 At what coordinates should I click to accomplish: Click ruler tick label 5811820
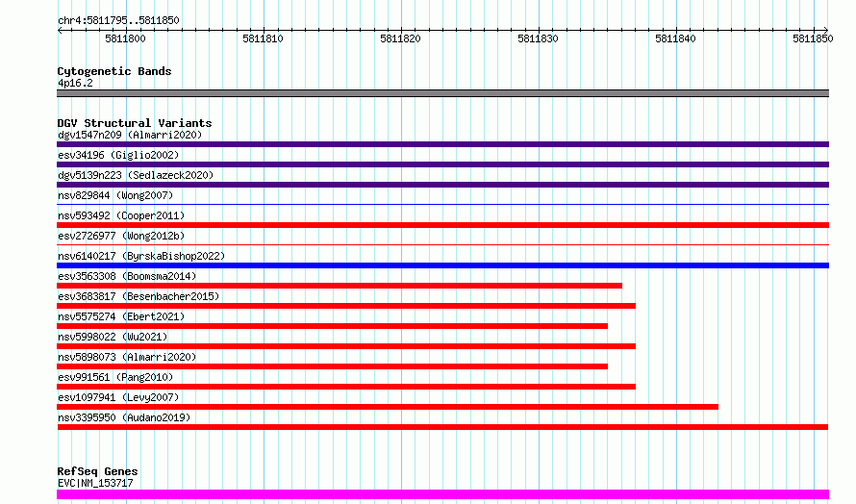(401, 38)
